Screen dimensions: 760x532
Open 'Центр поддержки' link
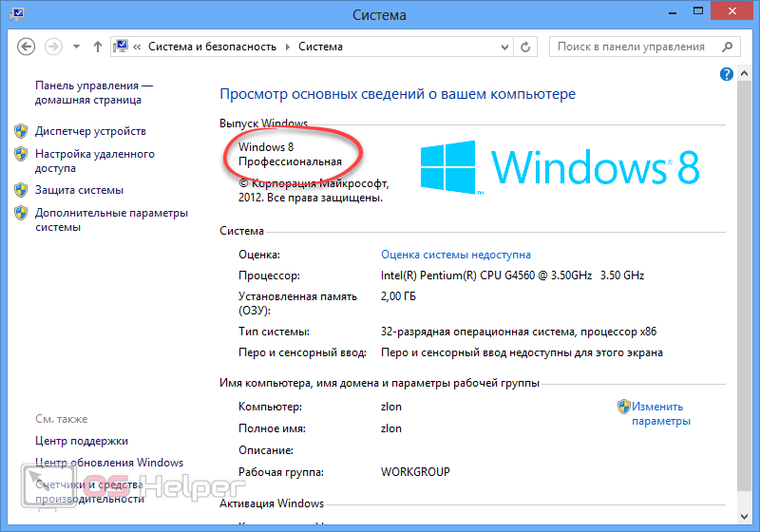(x=82, y=441)
